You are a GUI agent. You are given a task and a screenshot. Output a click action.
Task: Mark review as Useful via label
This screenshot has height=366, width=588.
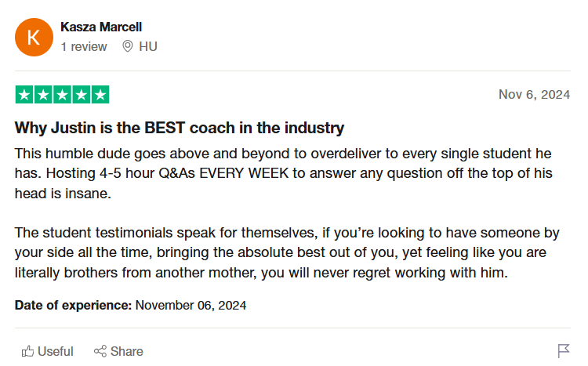56,351
